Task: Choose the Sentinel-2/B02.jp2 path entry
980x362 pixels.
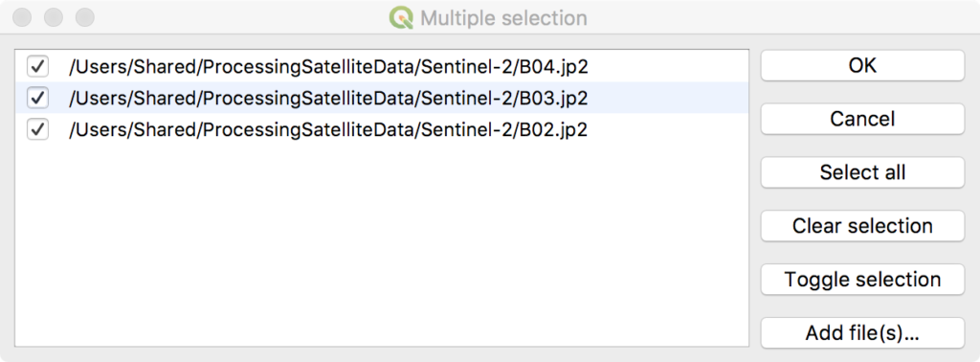Action: [x=329, y=130]
